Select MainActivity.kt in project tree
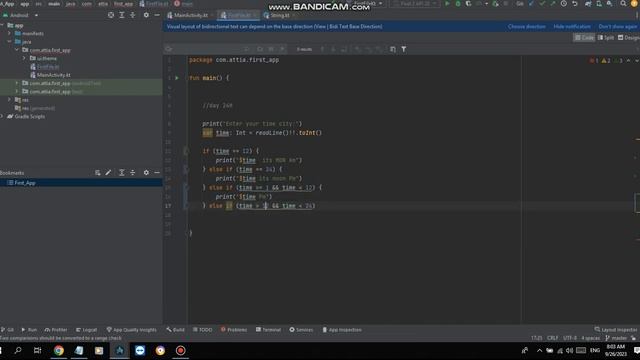640x360 pixels. pyautogui.click(x=53, y=75)
